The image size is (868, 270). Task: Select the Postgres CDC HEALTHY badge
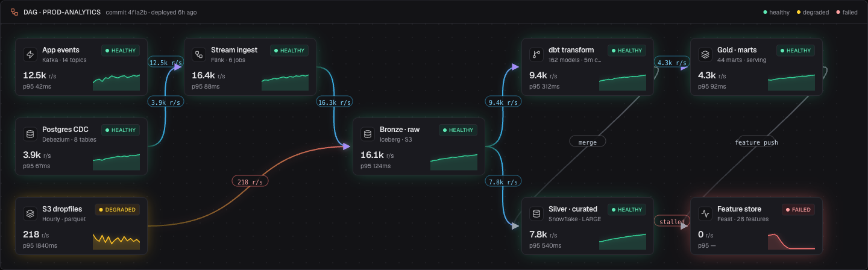point(121,130)
